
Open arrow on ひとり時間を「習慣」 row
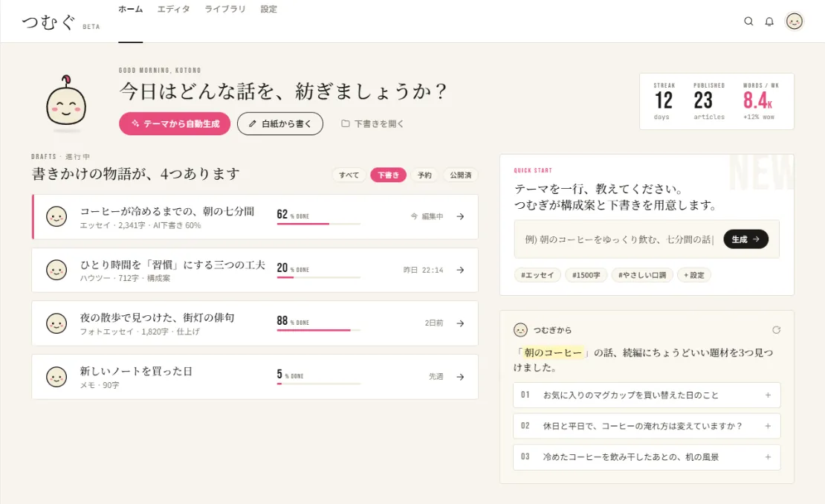click(x=460, y=270)
